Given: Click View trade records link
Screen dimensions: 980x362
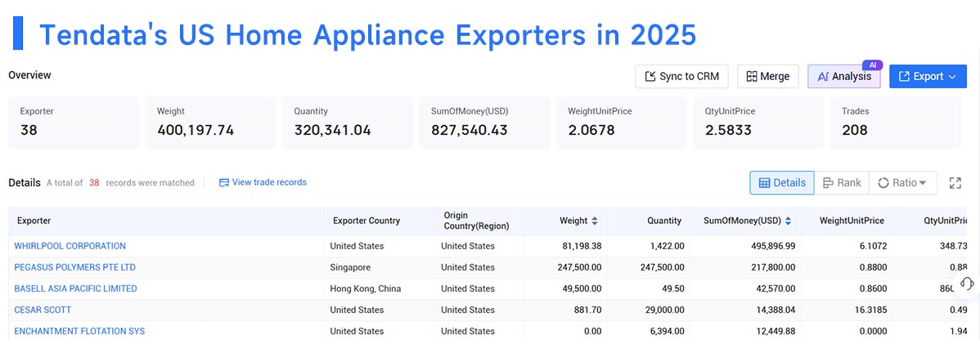Looking at the screenshot, I should [263, 182].
